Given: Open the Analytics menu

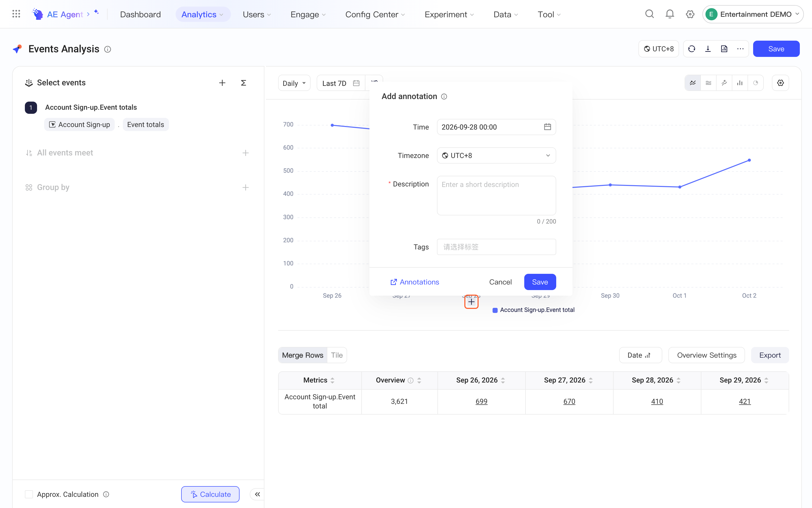Looking at the screenshot, I should point(203,14).
